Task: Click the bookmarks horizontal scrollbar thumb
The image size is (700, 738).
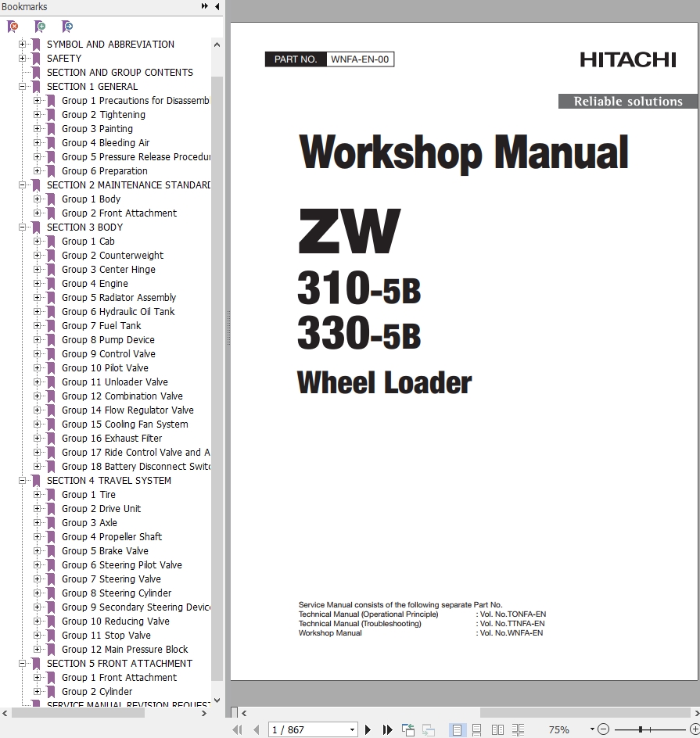Action: click(77, 713)
